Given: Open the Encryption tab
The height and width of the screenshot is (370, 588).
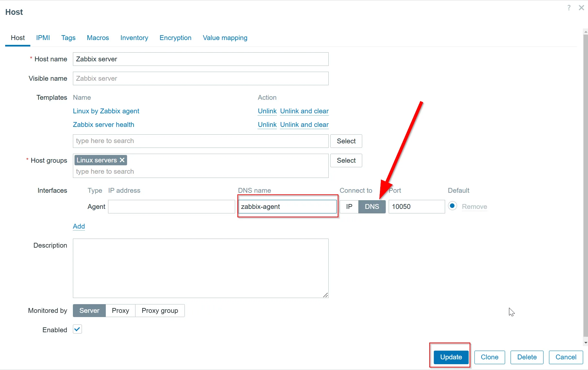Looking at the screenshot, I should tap(175, 38).
